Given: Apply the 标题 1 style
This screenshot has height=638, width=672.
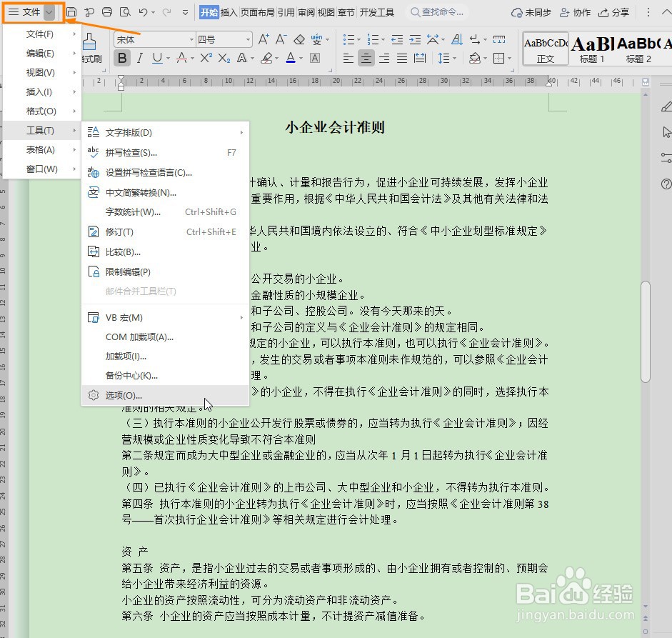Looking at the screenshot, I should (592, 49).
